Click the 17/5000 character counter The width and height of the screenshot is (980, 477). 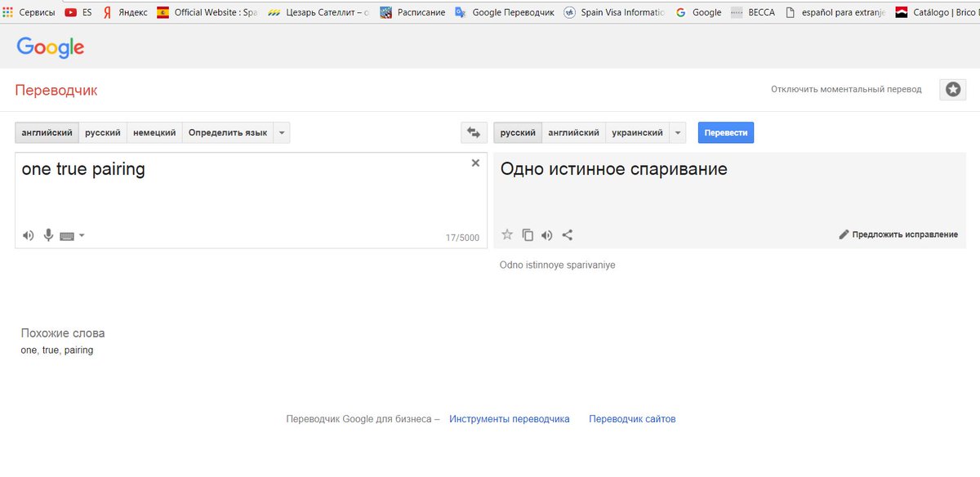click(462, 238)
